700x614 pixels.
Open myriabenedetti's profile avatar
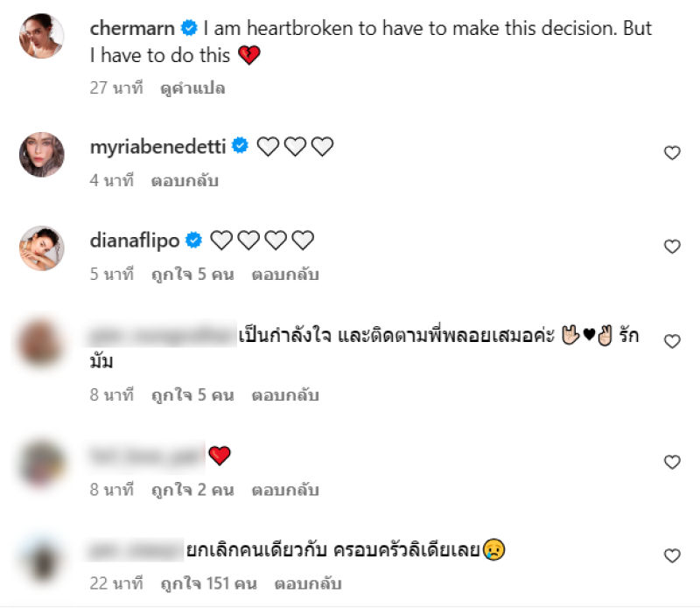tap(41, 155)
